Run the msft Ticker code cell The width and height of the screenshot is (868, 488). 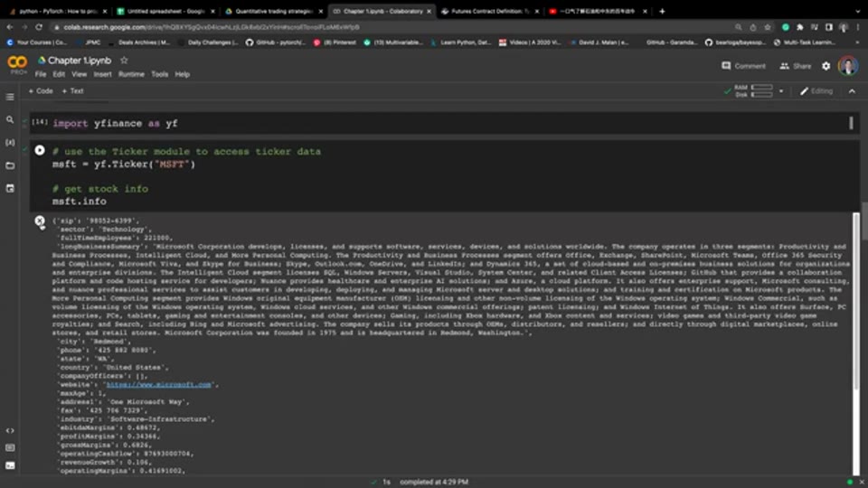pos(40,151)
